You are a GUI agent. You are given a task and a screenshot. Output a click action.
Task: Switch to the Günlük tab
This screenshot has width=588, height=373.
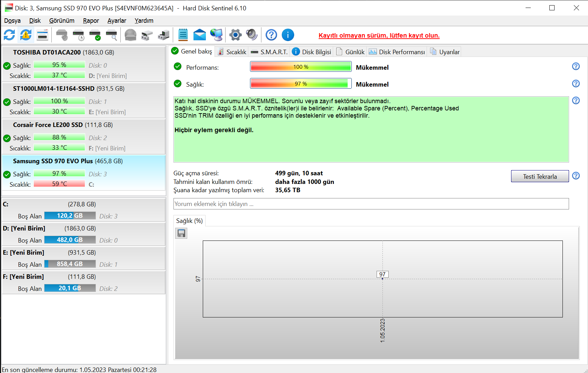click(x=350, y=52)
